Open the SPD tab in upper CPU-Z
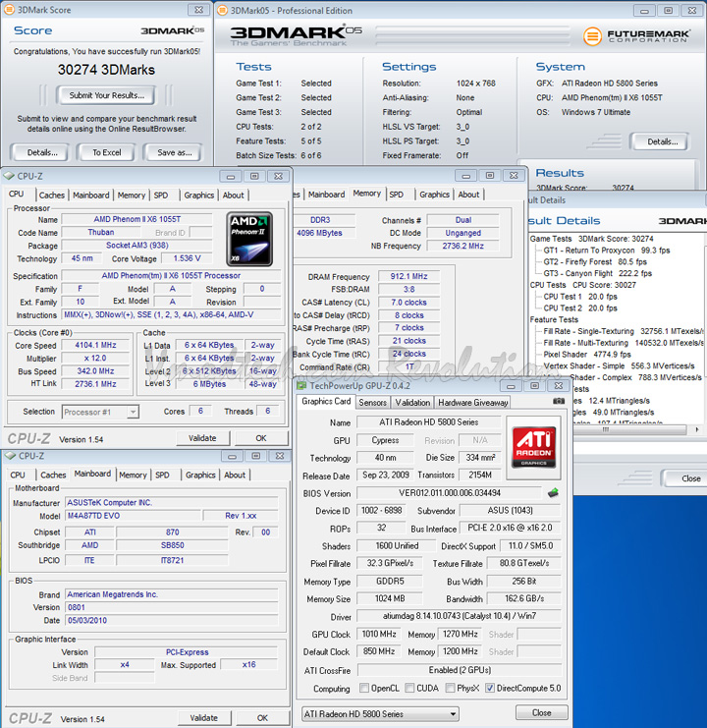The width and height of the screenshot is (707, 728). point(161,195)
